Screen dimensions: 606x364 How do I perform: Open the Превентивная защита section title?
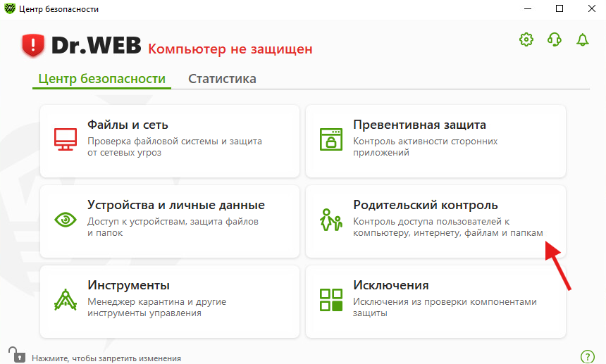(x=419, y=125)
